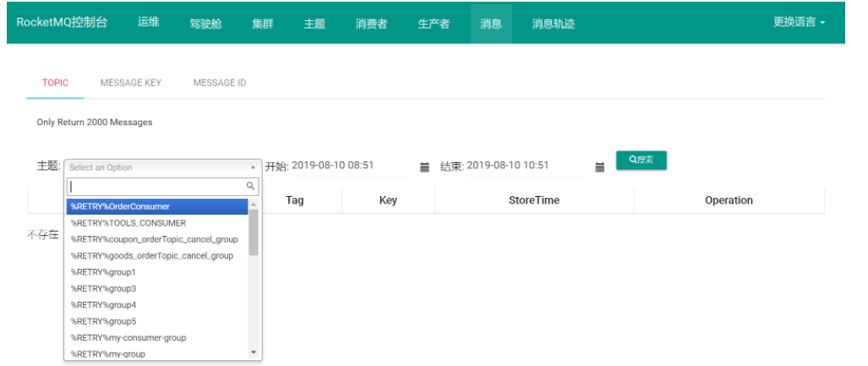Choose %RETRY%TOOLS_CONSUMER option

click(x=157, y=223)
